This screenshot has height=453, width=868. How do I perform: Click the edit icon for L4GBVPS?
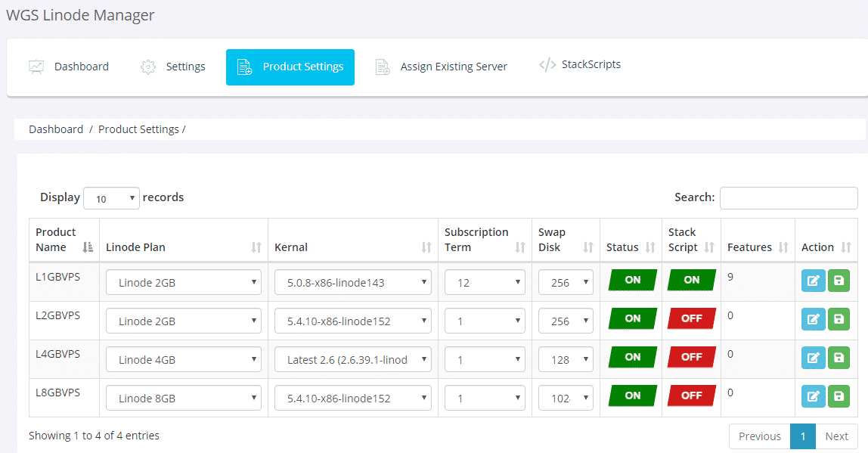(814, 358)
